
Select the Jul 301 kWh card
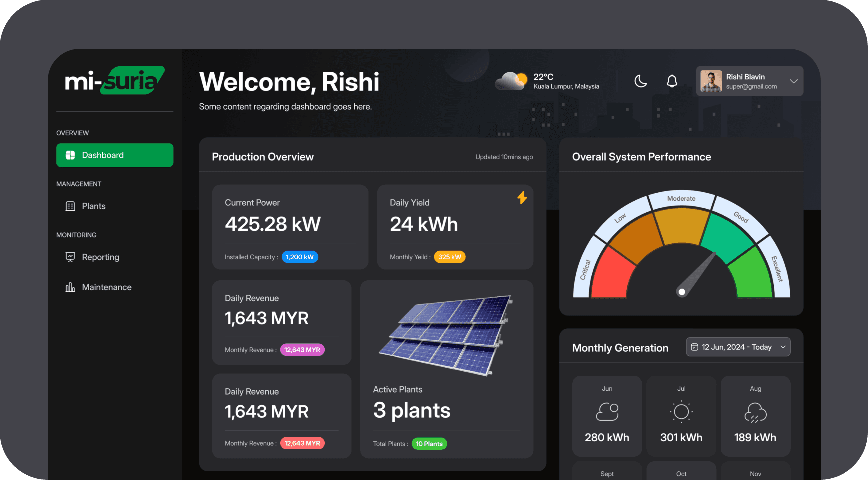(x=681, y=416)
